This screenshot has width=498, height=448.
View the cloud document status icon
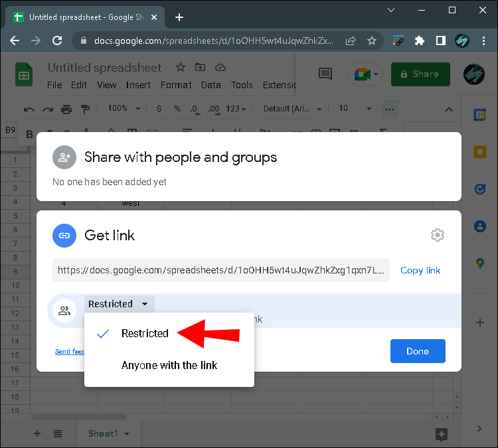(220, 68)
